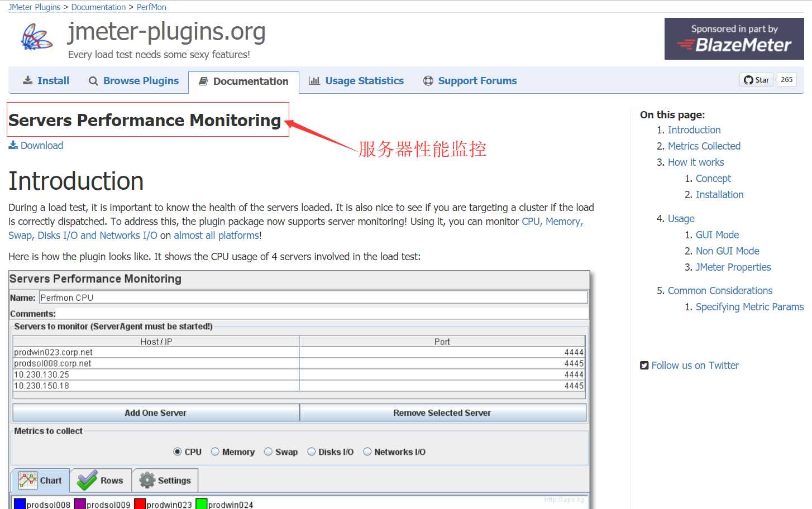Select the CPU radio button

point(178,452)
